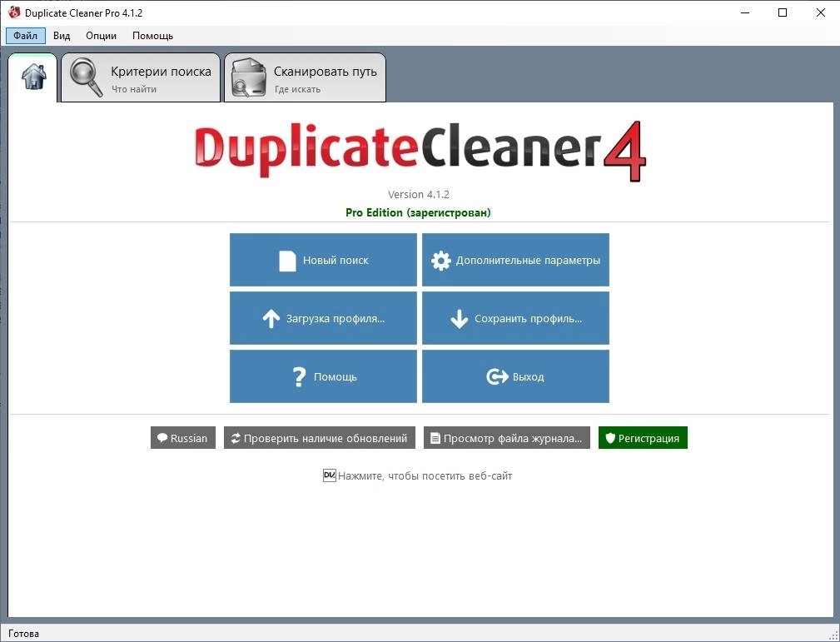Click the DuplicateCleaner 4 logo
The image size is (840, 642).
coord(420,152)
